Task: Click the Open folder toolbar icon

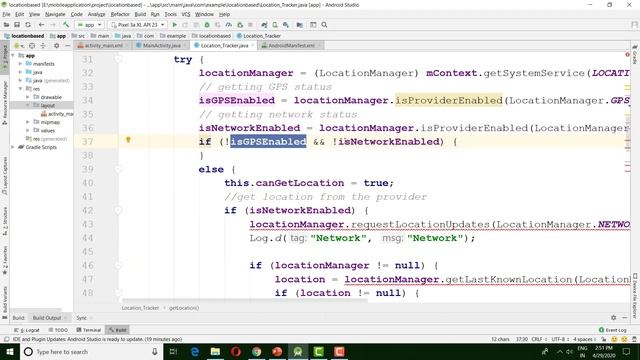Action: tap(6, 25)
